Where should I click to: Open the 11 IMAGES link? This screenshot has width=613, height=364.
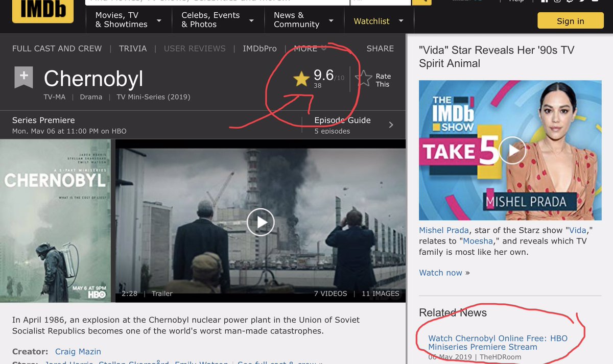(x=381, y=294)
